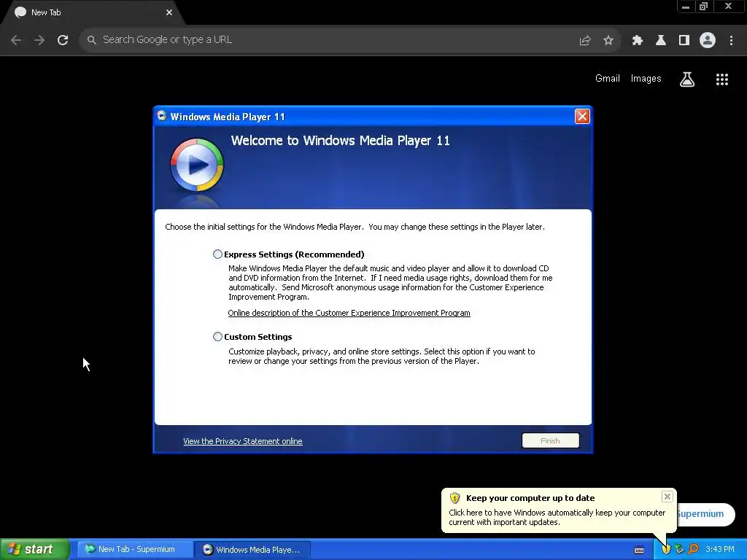Screen dimensions: 747x560
Task: Toggle the browser side panel
Action: click(x=684, y=40)
